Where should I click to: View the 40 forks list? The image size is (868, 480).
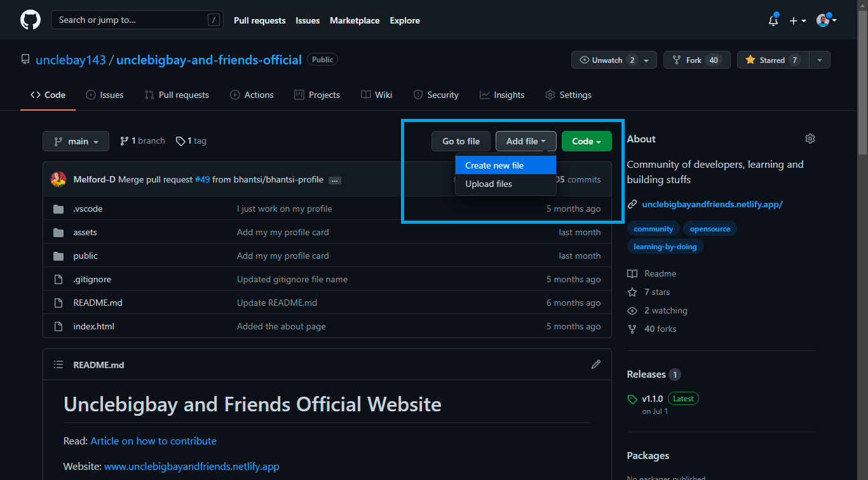(652, 329)
